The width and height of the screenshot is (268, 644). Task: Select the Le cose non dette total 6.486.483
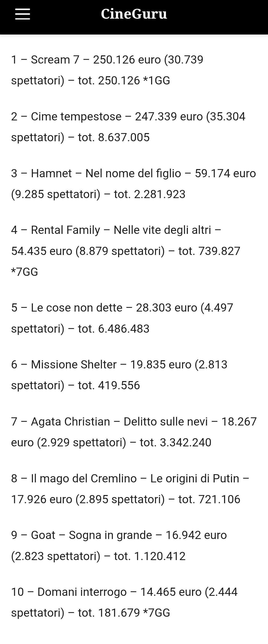click(x=114, y=328)
